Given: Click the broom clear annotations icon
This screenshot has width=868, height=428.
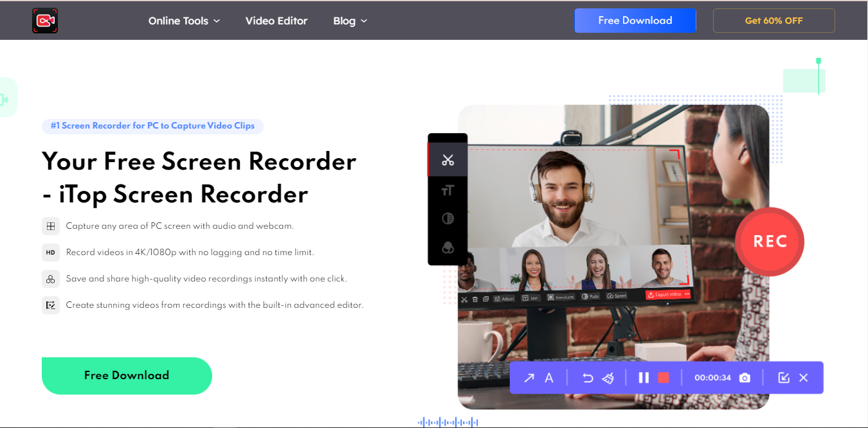Looking at the screenshot, I should (x=608, y=378).
